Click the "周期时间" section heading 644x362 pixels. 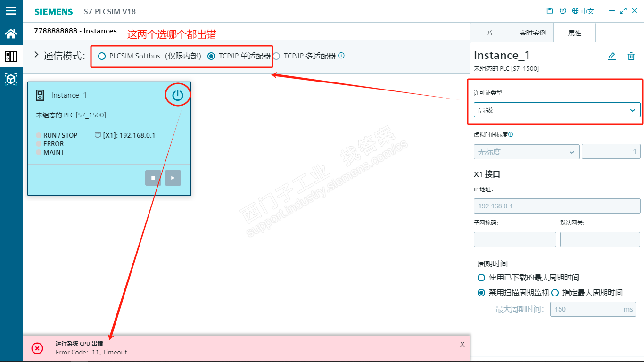click(x=493, y=264)
